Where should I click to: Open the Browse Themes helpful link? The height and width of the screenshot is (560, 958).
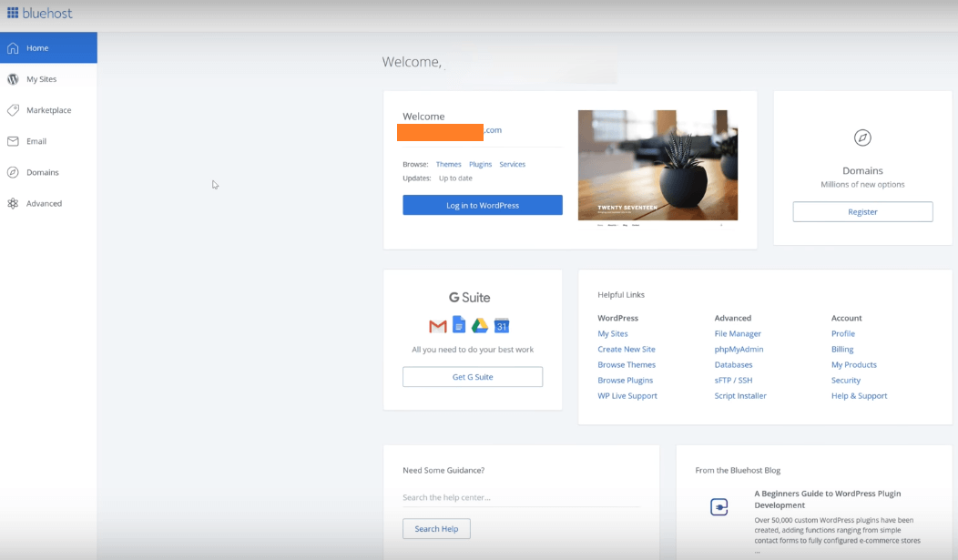(627, 364)
